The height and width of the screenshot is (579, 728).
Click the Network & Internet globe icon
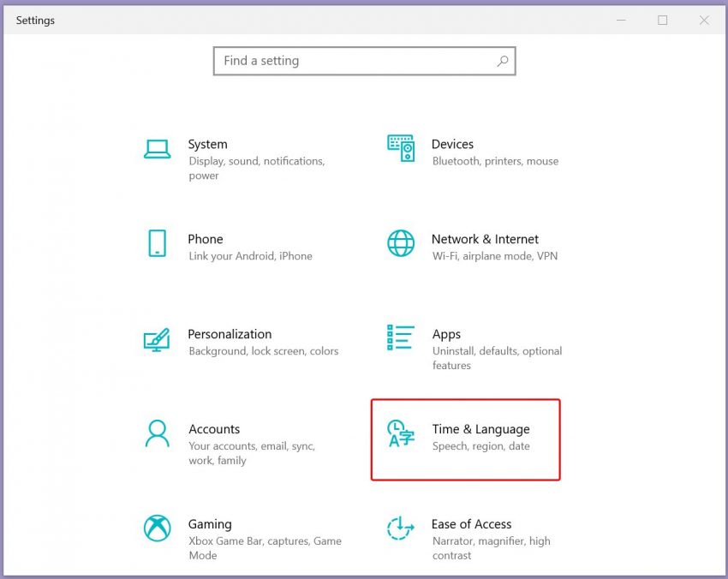[x=401, y=243]
